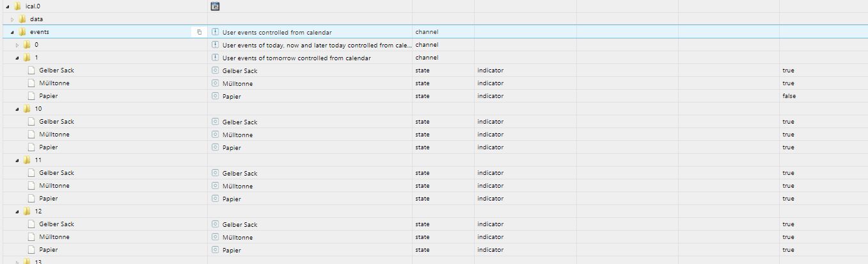Click "User events of tomorrow controlled from calendar" text
The width and height of the screenshot is (868, 264).
[x=296, y=58]
